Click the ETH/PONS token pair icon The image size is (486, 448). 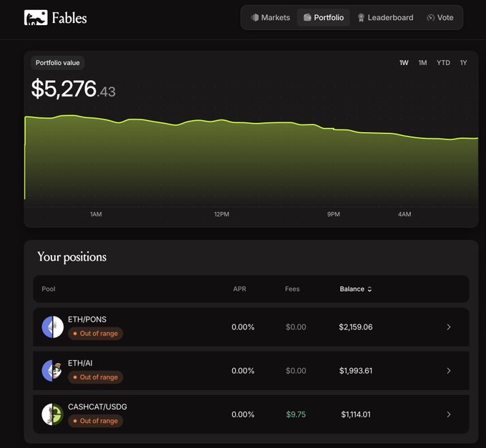[x=53, y=327]
